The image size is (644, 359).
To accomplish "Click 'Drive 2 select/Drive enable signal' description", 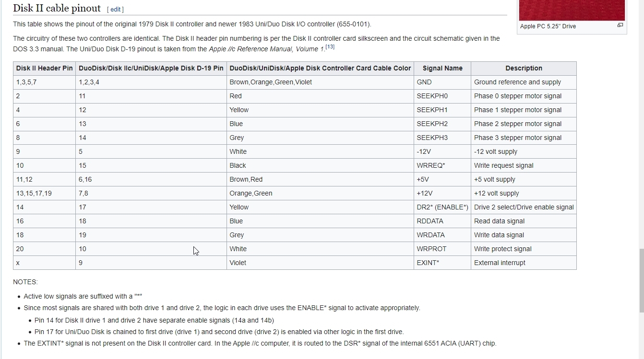I will [524, 207].
